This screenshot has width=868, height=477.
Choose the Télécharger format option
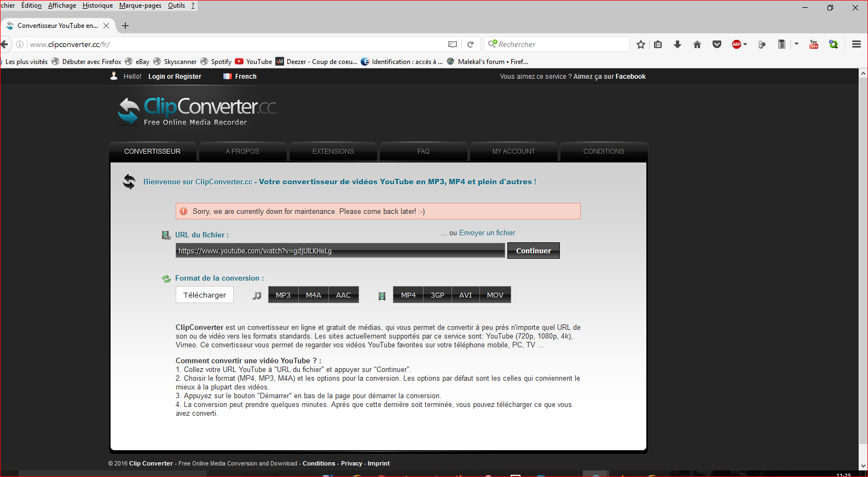click(x=205, y=295)
